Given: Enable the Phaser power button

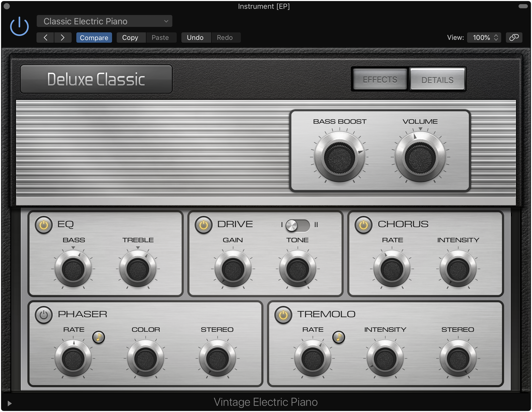Looking at the screenshot, I should coord(44,315).
